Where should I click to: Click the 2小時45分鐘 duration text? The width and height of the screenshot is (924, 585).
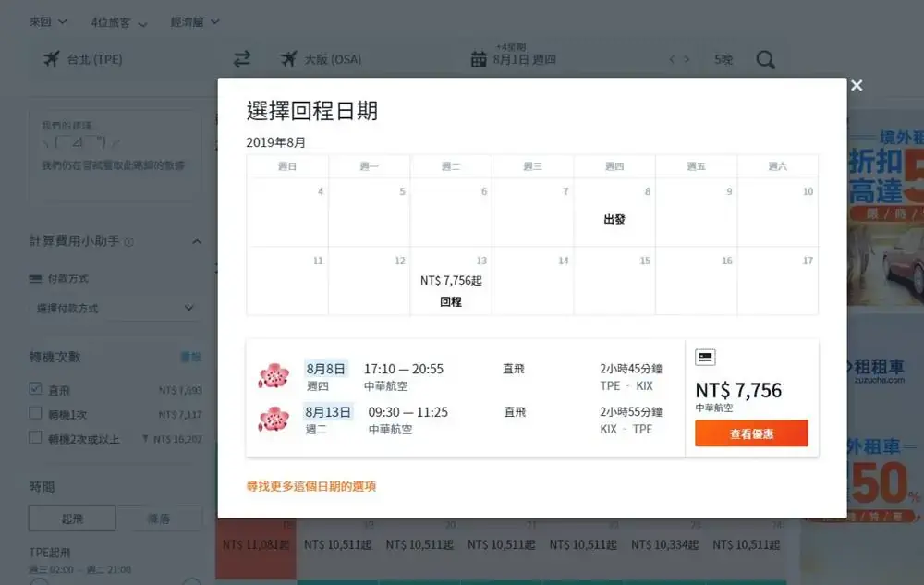[631, 369]
